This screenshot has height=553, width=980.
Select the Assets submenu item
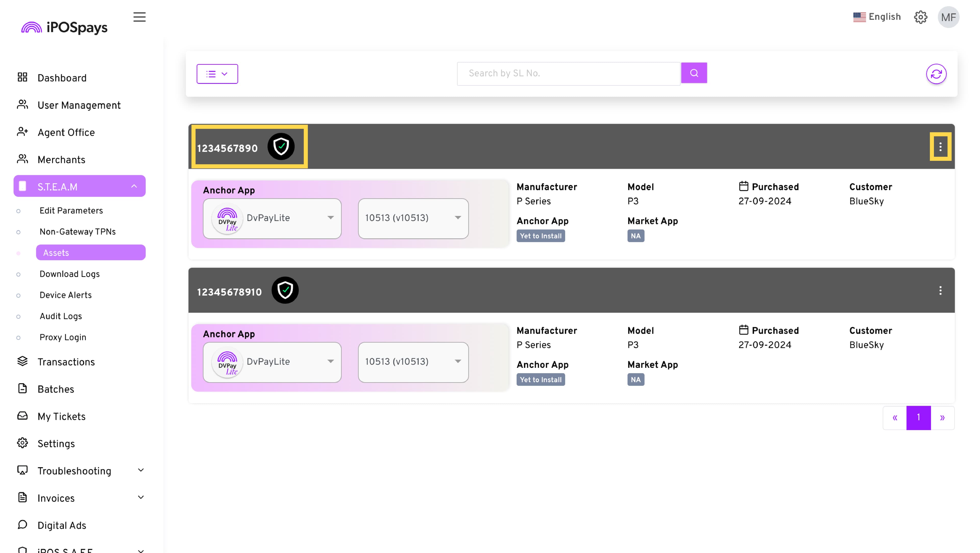pyautogui.click(x=91, y=253)
